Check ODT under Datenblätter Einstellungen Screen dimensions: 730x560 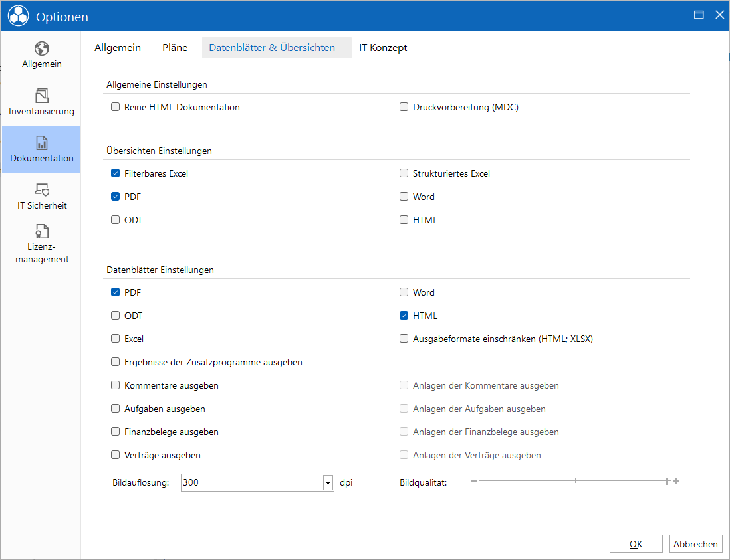pyautogui.click(x=116, y=316)
